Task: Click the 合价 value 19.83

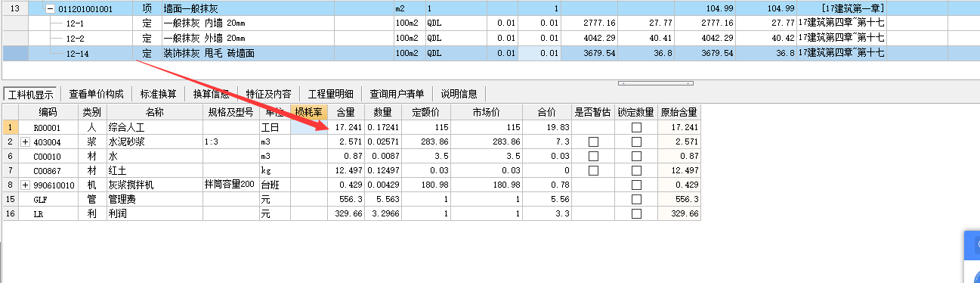Action: [548, 128]
